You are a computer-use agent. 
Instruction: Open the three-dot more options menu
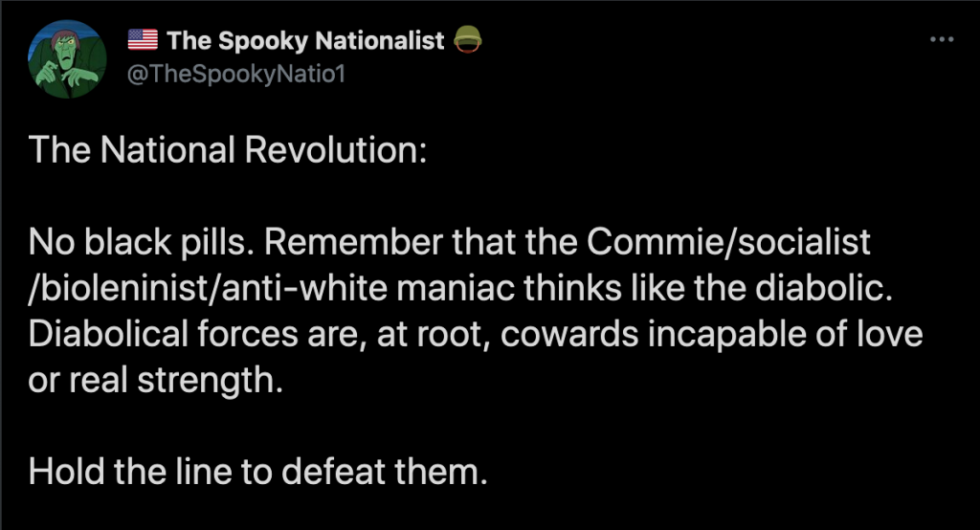point(942,39)
